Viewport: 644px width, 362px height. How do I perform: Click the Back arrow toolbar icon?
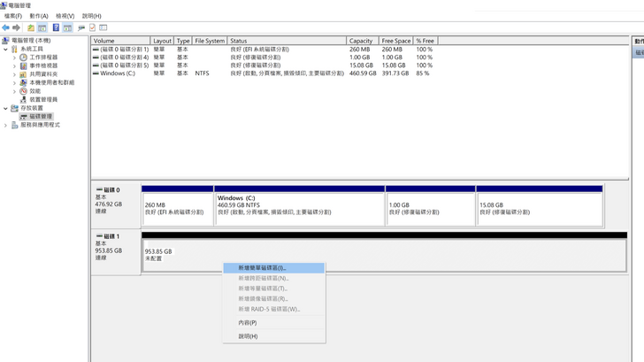point(5,27)
